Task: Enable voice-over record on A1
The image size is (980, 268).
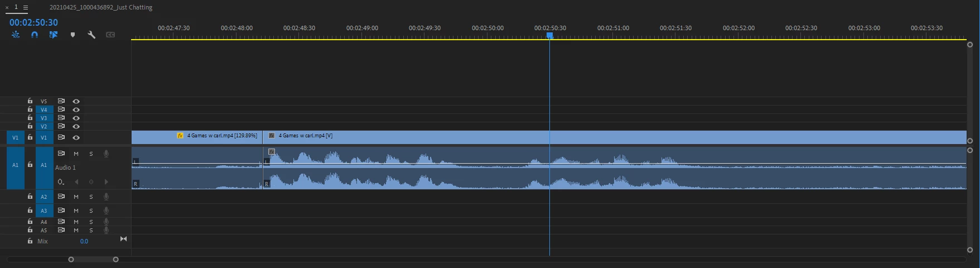Action: coord(106,154)
